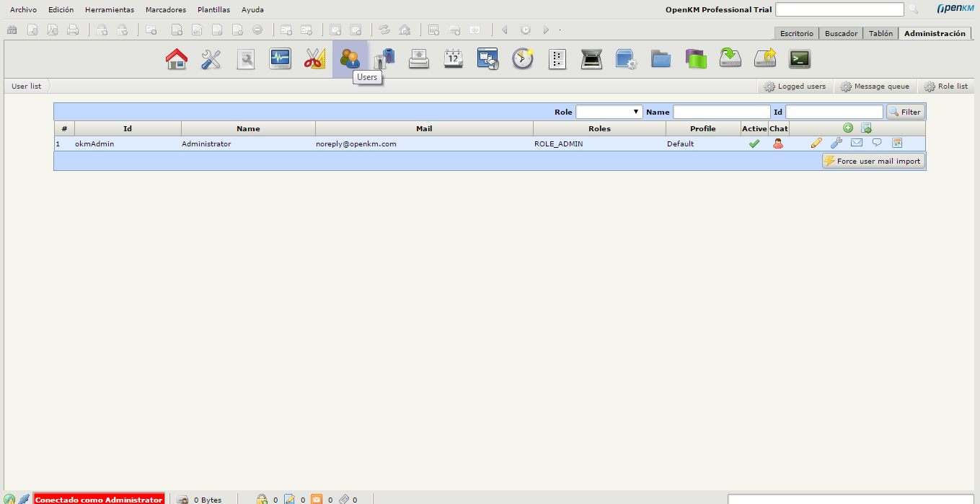Switch to the Buscador tab

tap(841, 33)
